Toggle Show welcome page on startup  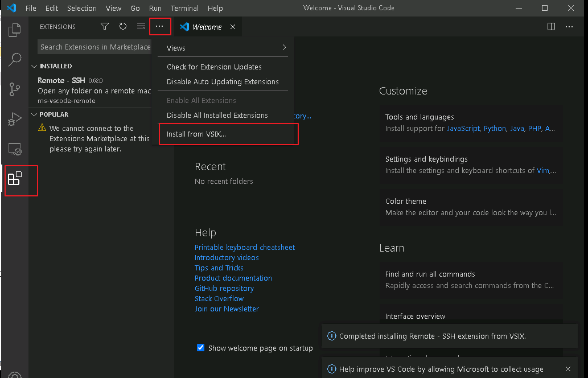200,348
